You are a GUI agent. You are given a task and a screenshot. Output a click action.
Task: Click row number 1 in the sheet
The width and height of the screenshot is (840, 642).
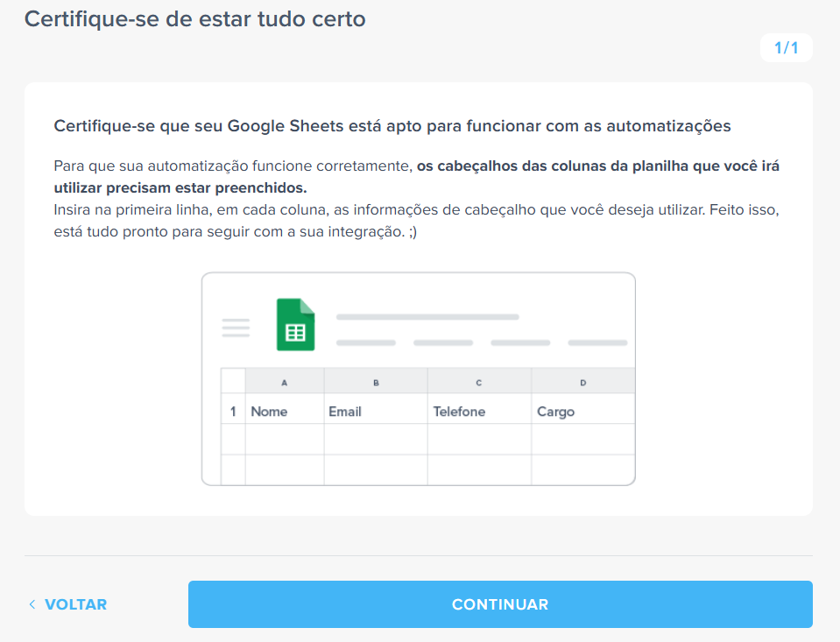(233, 411)
